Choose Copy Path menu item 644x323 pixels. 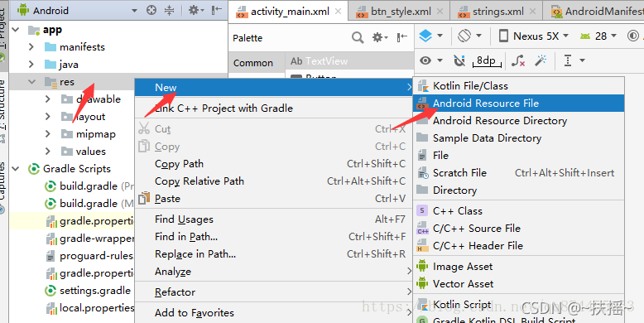click(x=273, y=163)
